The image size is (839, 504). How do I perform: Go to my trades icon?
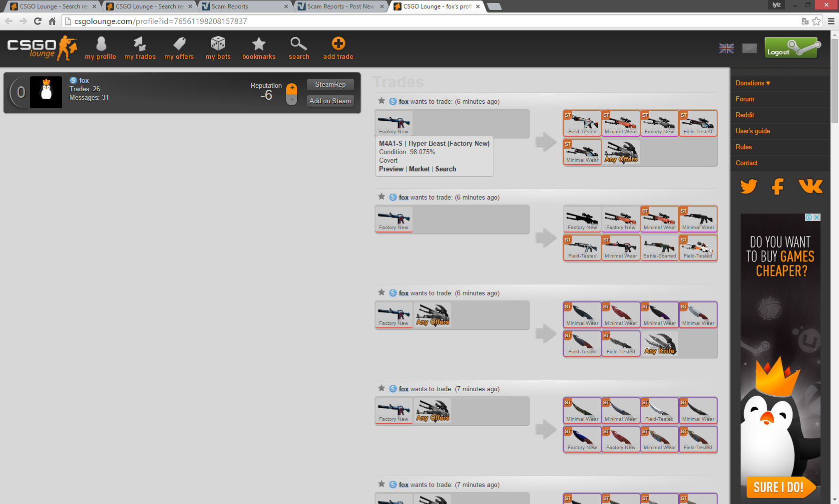(140, 44)
